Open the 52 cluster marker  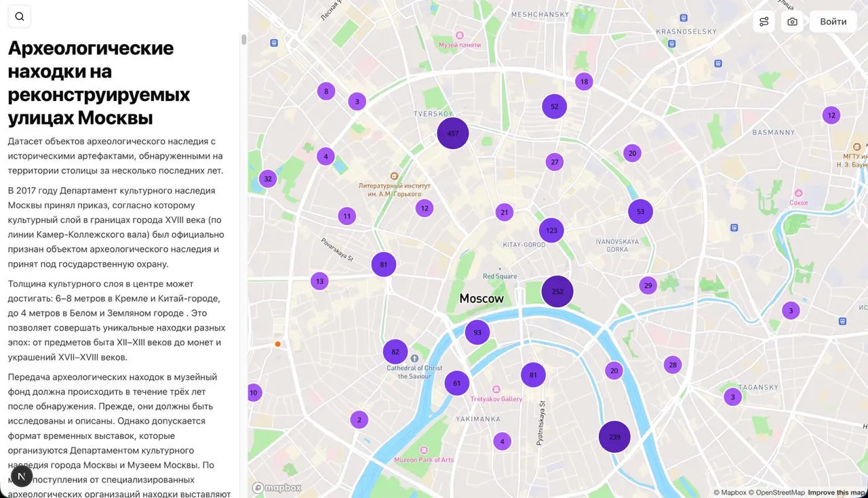click(554, 106)
